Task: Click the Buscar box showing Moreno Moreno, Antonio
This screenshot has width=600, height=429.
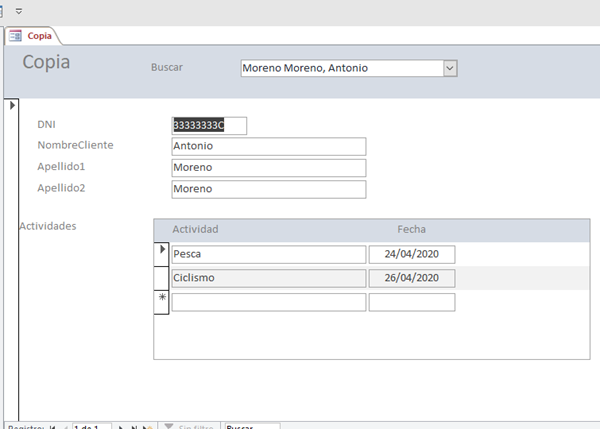Action: [x=340, y=68]
